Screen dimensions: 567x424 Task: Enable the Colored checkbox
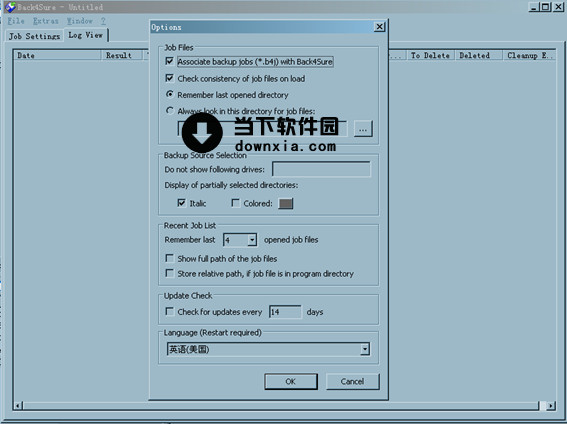point(235,203)
